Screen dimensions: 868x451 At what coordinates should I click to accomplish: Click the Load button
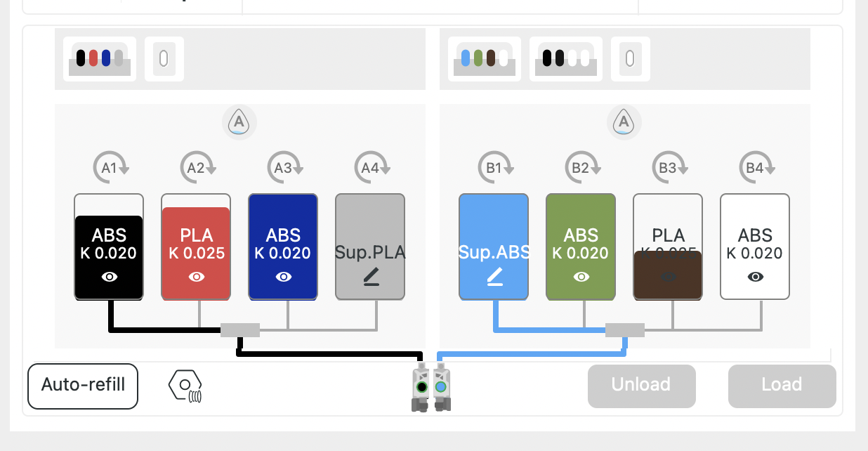coord(782,386)
